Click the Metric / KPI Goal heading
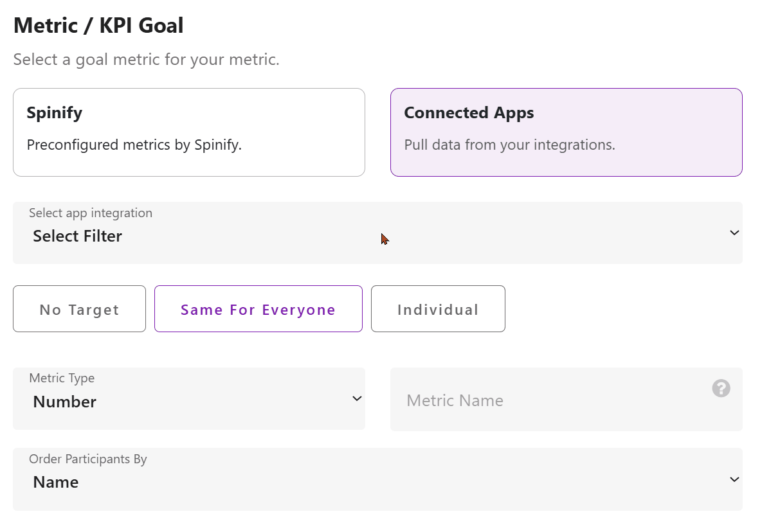762x532 pixels. pyautogui.click(x=98, y=25)
